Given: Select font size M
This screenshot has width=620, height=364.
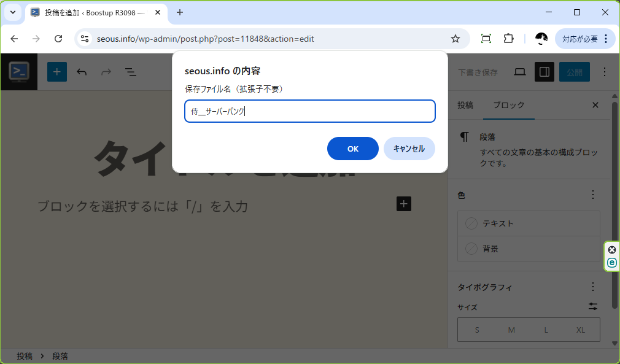Looking at the screenshot, I should [511, 330].
